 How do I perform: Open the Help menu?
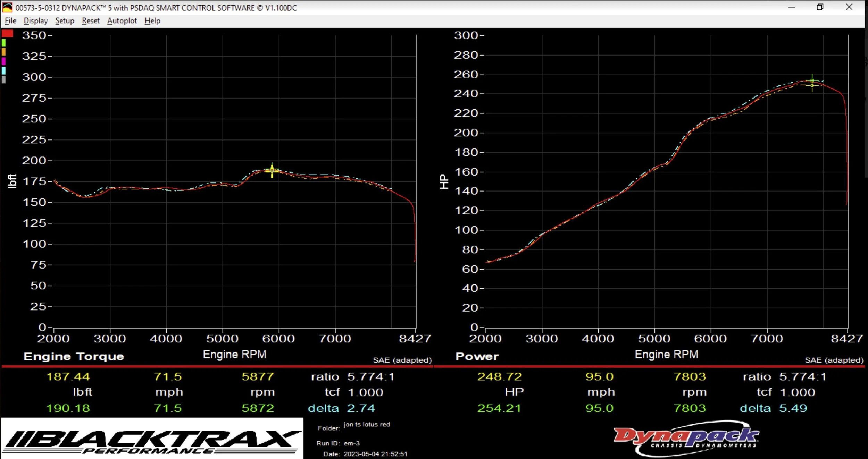tap(152, 21)
